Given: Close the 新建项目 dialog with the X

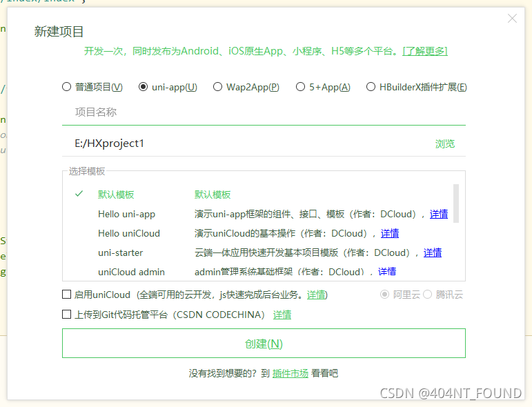Looking at the screenshot, I should tap(512, 19).
